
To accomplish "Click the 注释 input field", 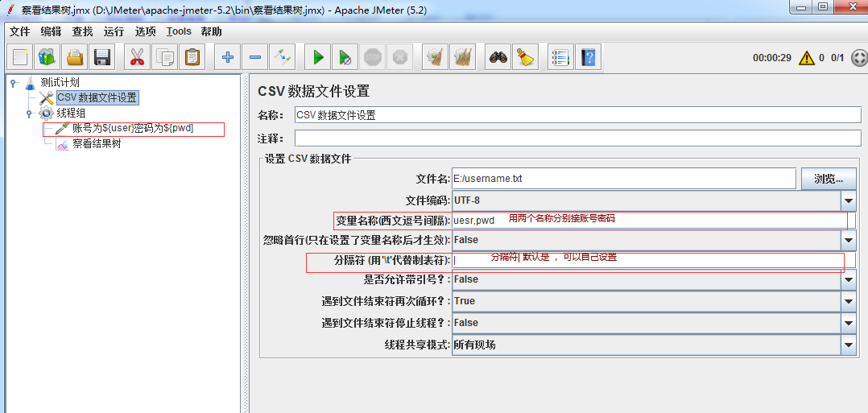I will tap(578, 138).
